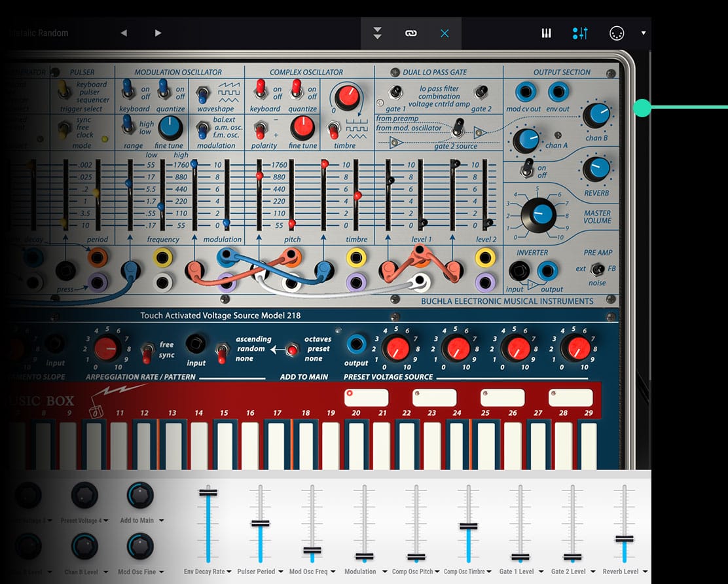Image resolution: width=728 pixels, height=584 pixels.
Task: Toggle the blue sliders controls icon
Action: tap(580, 33)
